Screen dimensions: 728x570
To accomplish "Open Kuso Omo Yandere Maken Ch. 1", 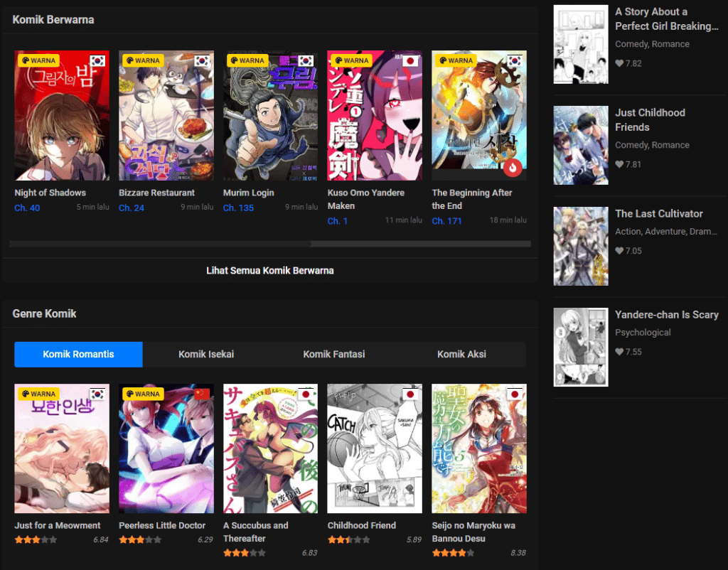I will 338,221.
